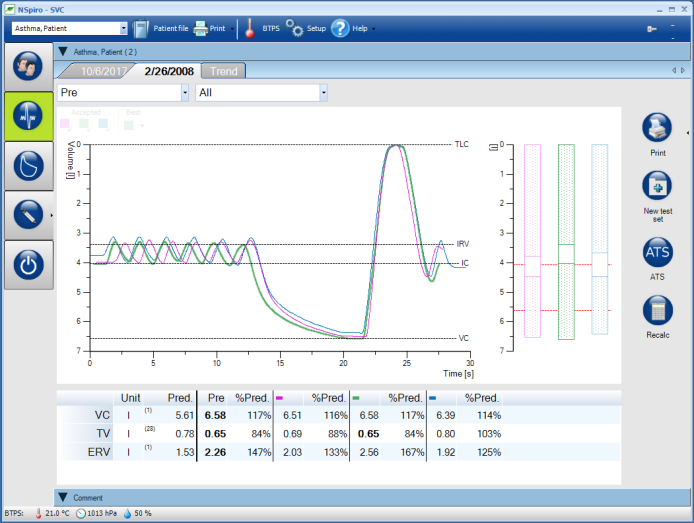Toggle the pink accepted trial checkbox
The image size is (694, 523).
[x=65, y=125]
